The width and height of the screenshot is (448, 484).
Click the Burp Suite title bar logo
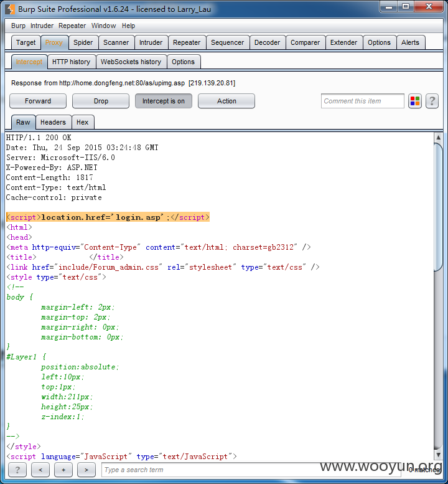pyautogui.click(x=10, y=9)
